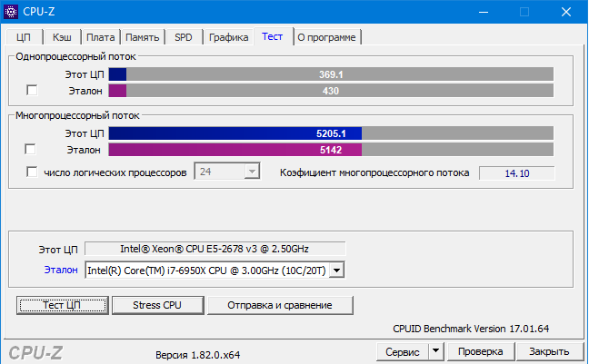Enable the multi-thread Эталон checkbox
The width and height of the screenshot is (589, 364).
pyautogui.click(x=30, y=149)
